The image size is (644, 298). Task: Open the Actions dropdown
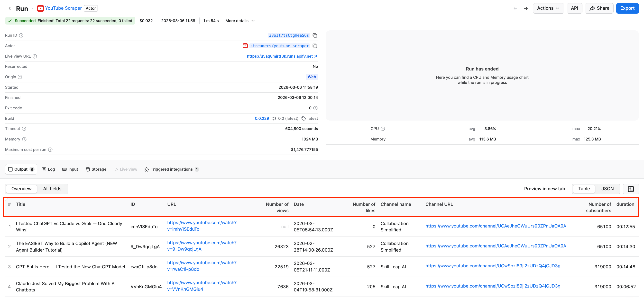pos(548,8)
